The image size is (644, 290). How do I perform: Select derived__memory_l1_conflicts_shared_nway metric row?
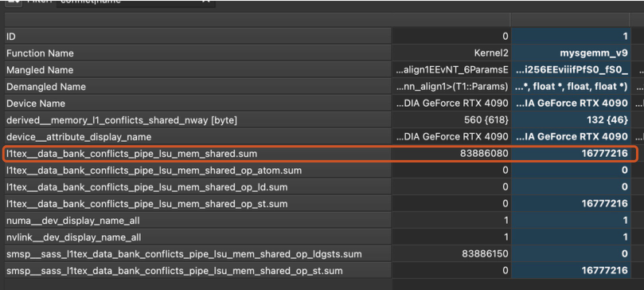click(198, 120)
